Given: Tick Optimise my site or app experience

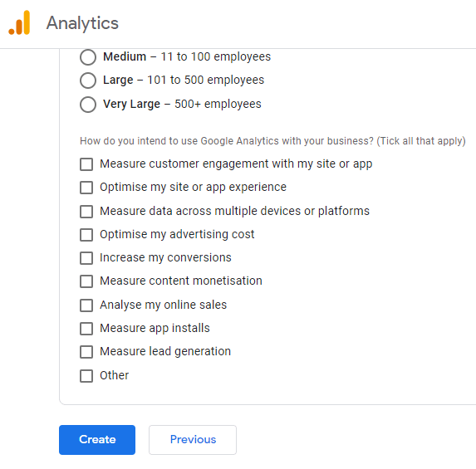Looking at the screenshot, I should click(86, 188).
